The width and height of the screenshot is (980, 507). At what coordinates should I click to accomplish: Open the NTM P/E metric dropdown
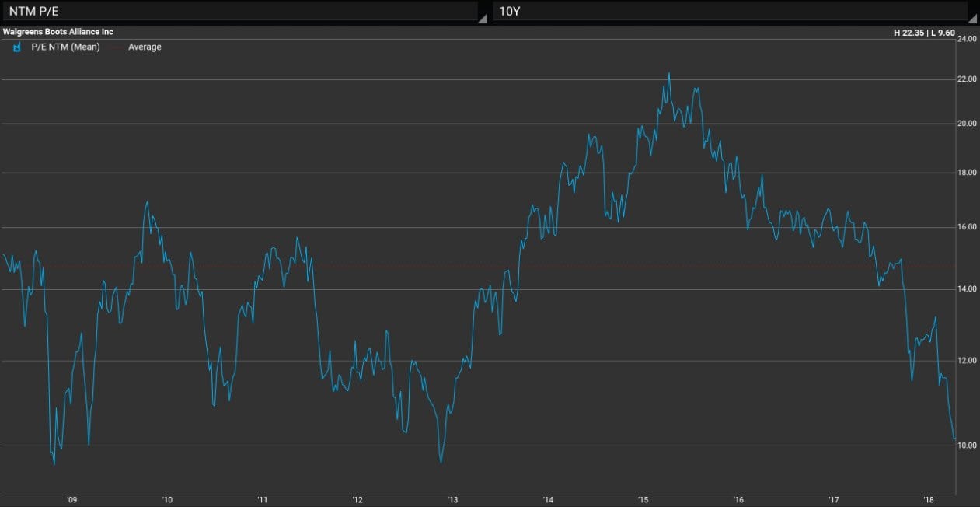click(x=241, y=12)
